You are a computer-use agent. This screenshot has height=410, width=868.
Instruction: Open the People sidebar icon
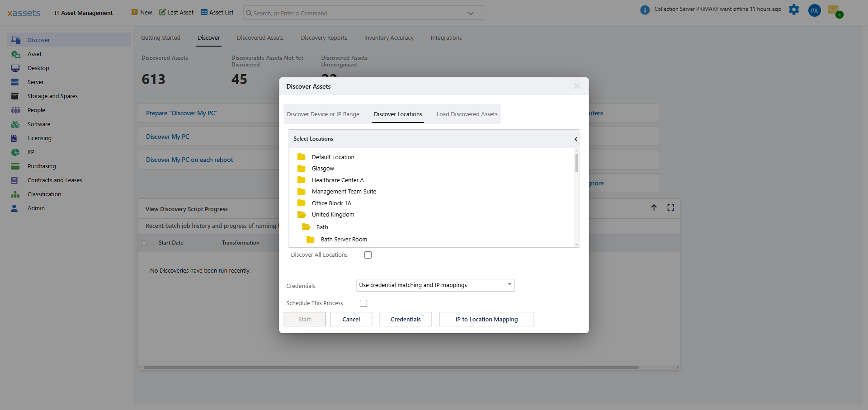pyautogui.click(x=15, y=110)
